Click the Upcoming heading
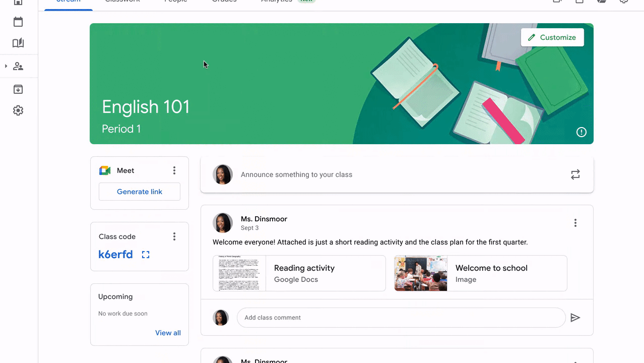The image size is (644, 363). point(115,296)
